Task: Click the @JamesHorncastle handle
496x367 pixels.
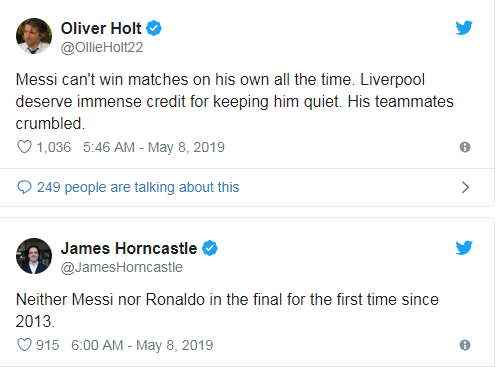Action: pyautogui.click(x=121, y=267)
